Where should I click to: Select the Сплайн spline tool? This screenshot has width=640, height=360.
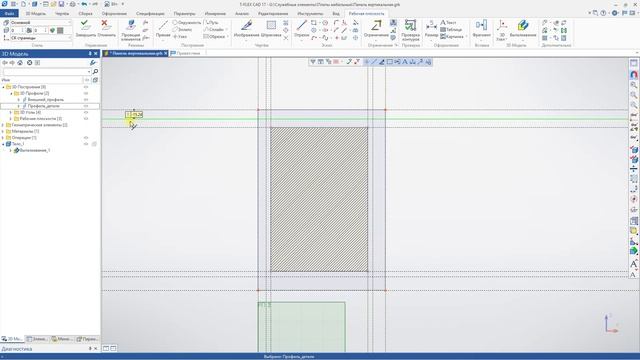tap(215, 29)
